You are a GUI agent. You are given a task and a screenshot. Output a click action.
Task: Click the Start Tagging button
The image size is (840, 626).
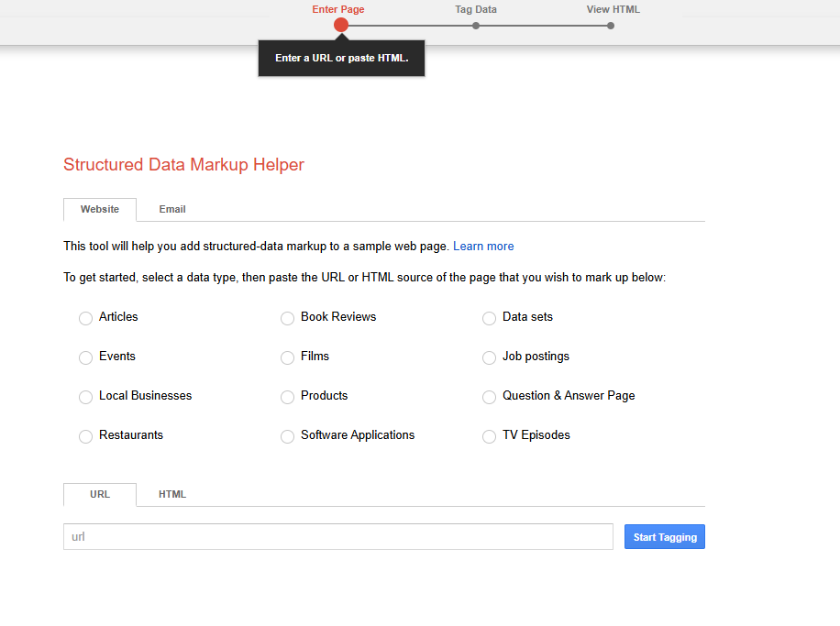point(665,536)
